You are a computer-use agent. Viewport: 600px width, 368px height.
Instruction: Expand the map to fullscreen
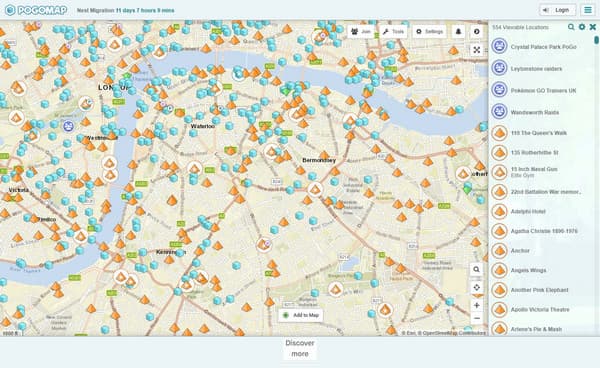476,50
